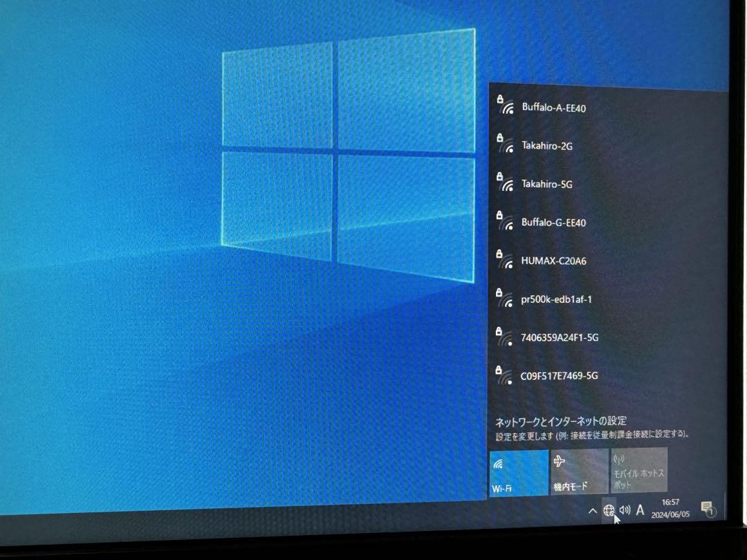Click the weak signal icon beside 7406359A24F1-5G
The width and height of the screenshot is (747, 560).
click(x=504, y=336)
